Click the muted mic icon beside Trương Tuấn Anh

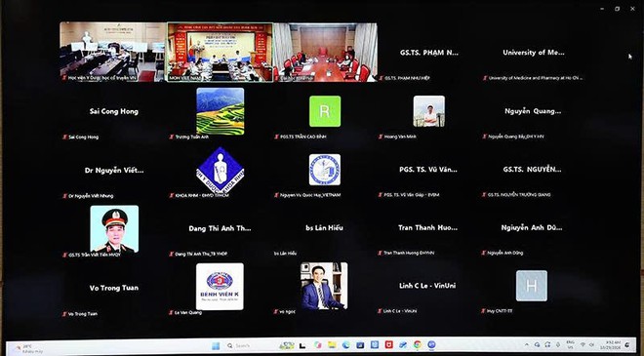click(x=172, y=137)
